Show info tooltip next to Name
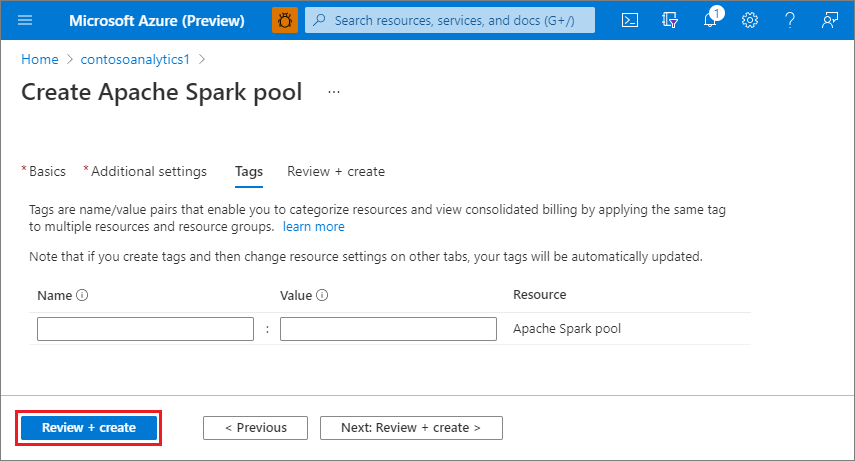The height and width of the screenshot is (461, 855). (x=83, y=296)
